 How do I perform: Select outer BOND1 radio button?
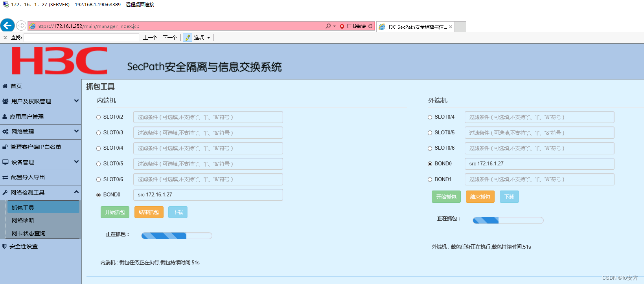(430, 180)
